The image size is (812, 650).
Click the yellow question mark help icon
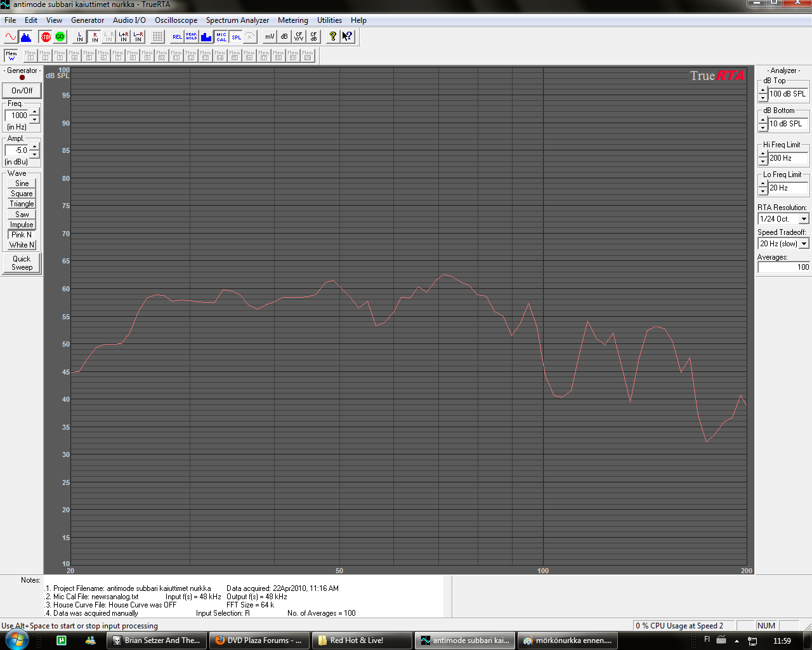[x=332, y=37]
